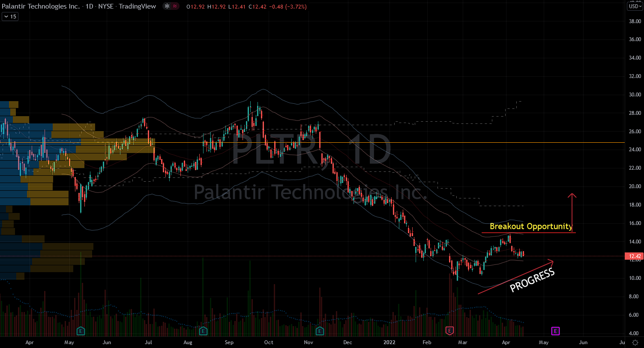Click the 'Feb' label on the time axis
Screen dimensions: 644x348
click(x=427, y=342)
